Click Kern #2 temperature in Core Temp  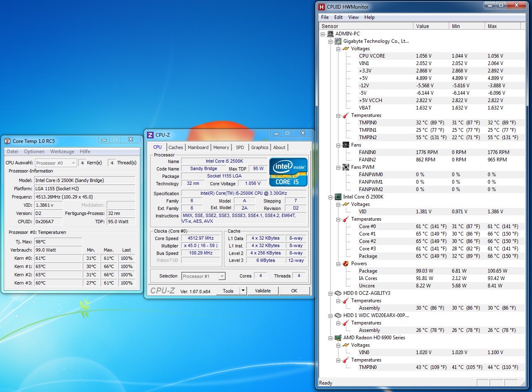tap(58, 275)
